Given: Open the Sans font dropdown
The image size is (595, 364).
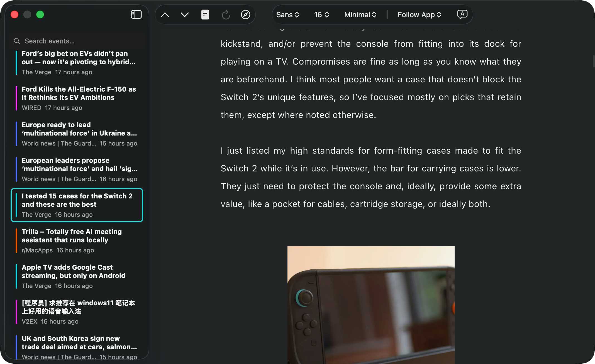Looking at the screenshot, I should pyautogui.click(x=288, y=15).
